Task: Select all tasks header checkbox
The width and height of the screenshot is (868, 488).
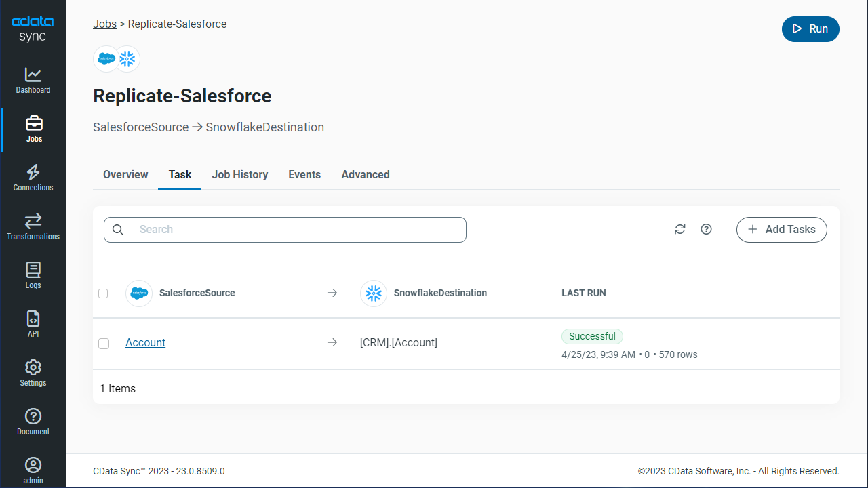Action: [103, 293]
